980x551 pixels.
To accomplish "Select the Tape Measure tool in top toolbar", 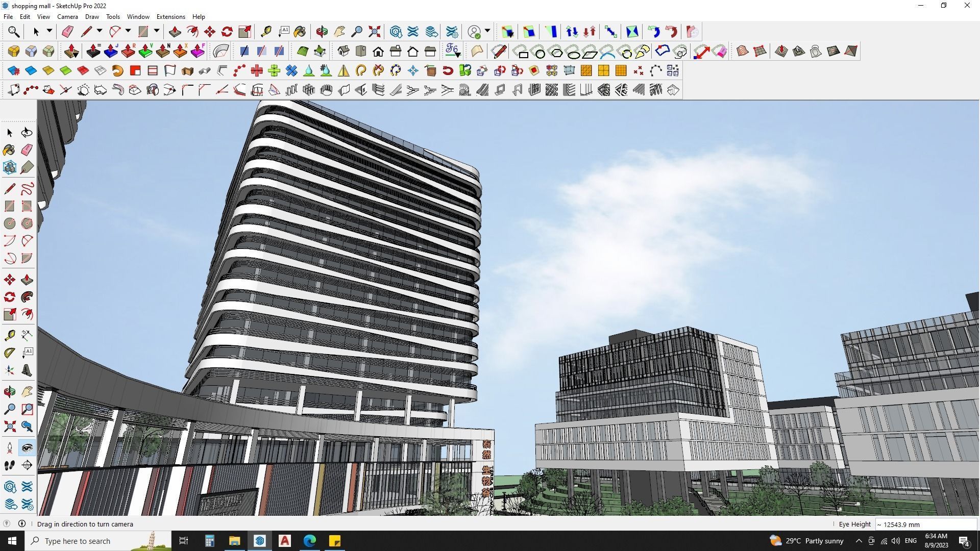I will [266, 32].
